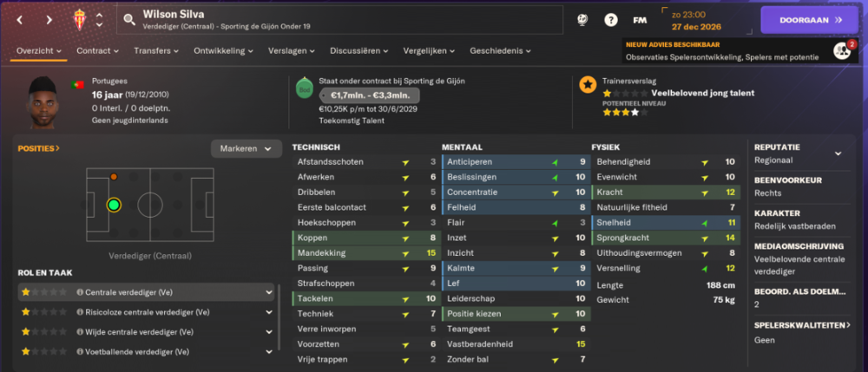Image resolution: width=868 pixels, height=372 pixels.
Task: Click the search magnifier icon
Action: point(129,20)
